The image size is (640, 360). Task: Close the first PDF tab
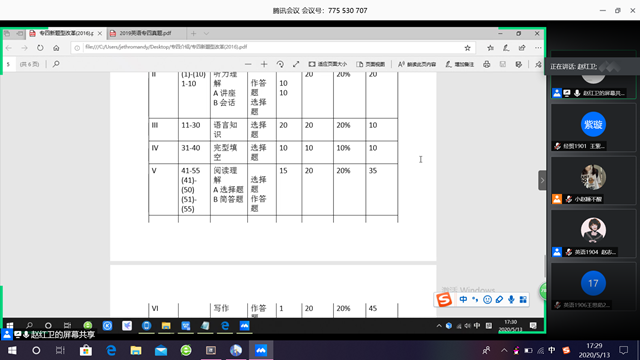coord(100,33)
